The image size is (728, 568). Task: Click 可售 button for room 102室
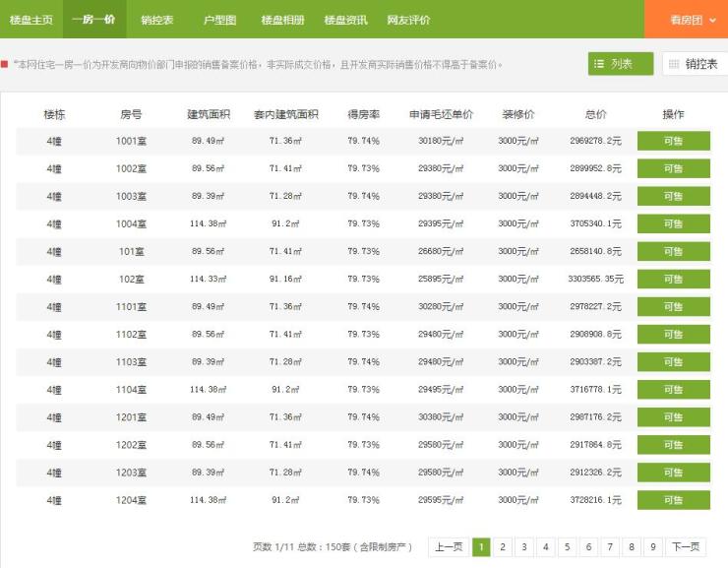coord(673,279)
